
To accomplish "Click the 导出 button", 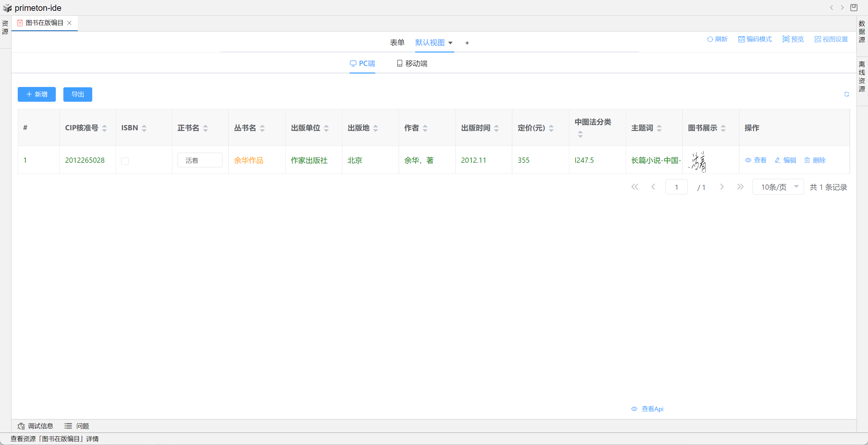I will pos(77,94).
